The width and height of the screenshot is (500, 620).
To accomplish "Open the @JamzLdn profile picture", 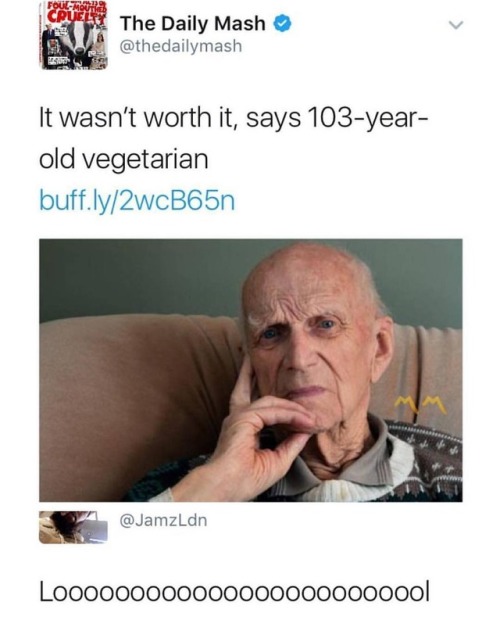I will (73, 527).
